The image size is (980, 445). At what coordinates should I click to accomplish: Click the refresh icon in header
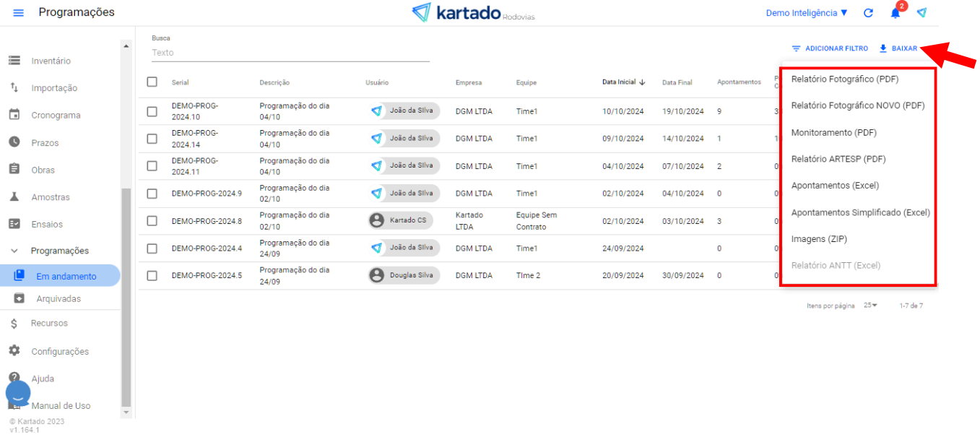coord(868,13)
